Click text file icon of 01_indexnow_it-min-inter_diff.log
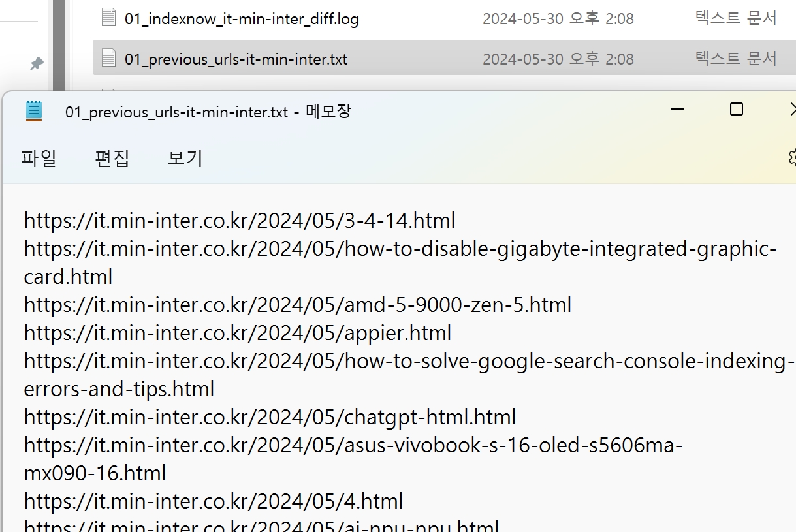The image size is (796, 532). (x=108, y=18)
